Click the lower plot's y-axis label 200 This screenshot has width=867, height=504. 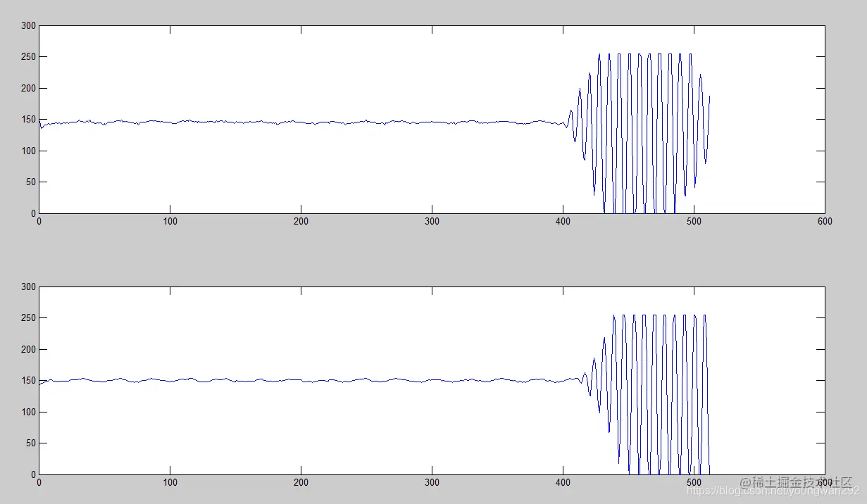point(28,350)
